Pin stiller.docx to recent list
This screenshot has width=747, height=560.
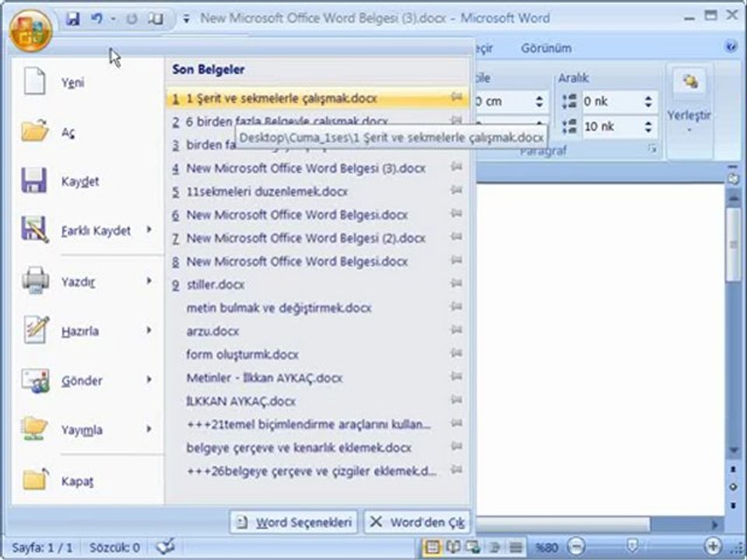coord(457,283)
